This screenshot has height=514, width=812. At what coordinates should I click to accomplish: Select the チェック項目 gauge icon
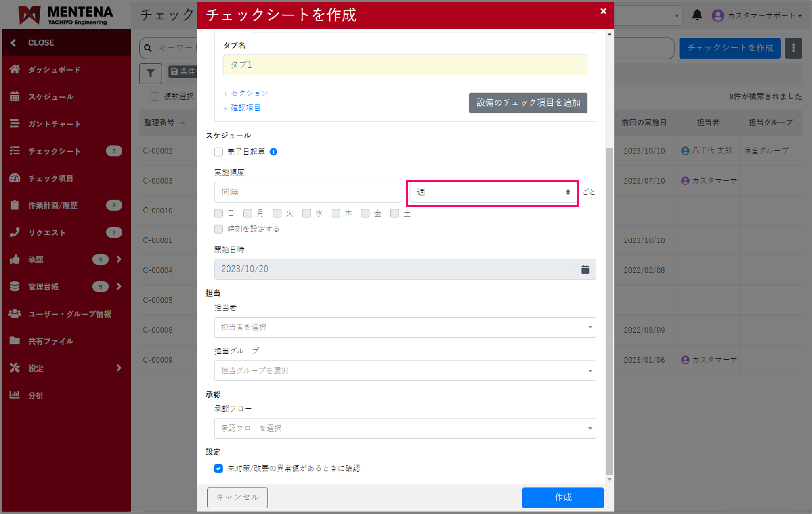pos(15,178)
